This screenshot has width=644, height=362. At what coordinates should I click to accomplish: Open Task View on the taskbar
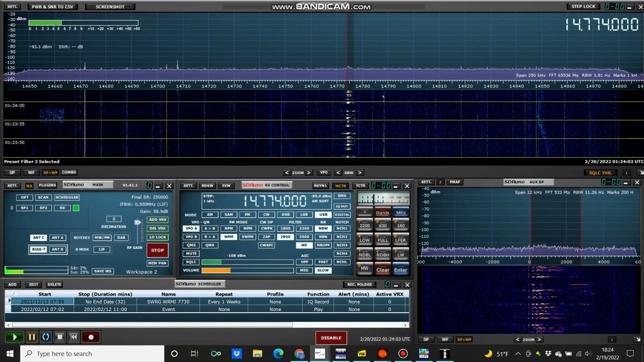pyautogui.click(x=195, y=354)
